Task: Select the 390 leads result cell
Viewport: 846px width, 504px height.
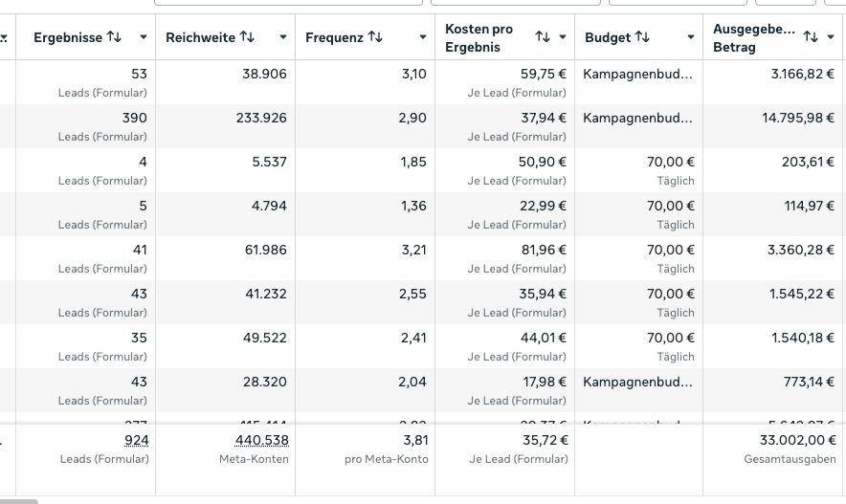Action: click(86, 126)
